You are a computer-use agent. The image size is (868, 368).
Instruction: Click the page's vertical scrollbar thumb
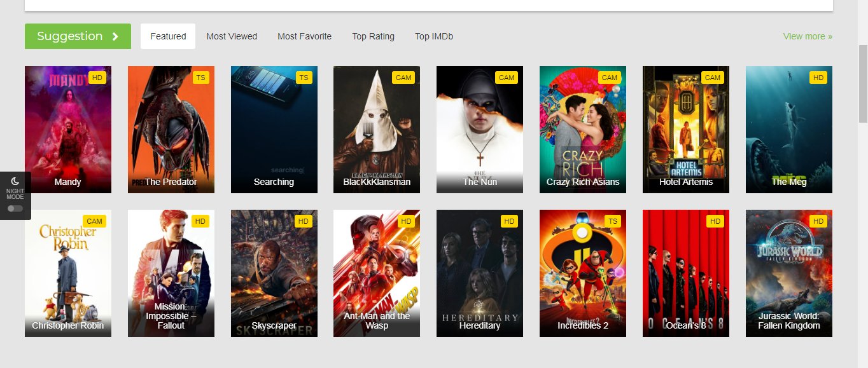click(x=863, y=84)
